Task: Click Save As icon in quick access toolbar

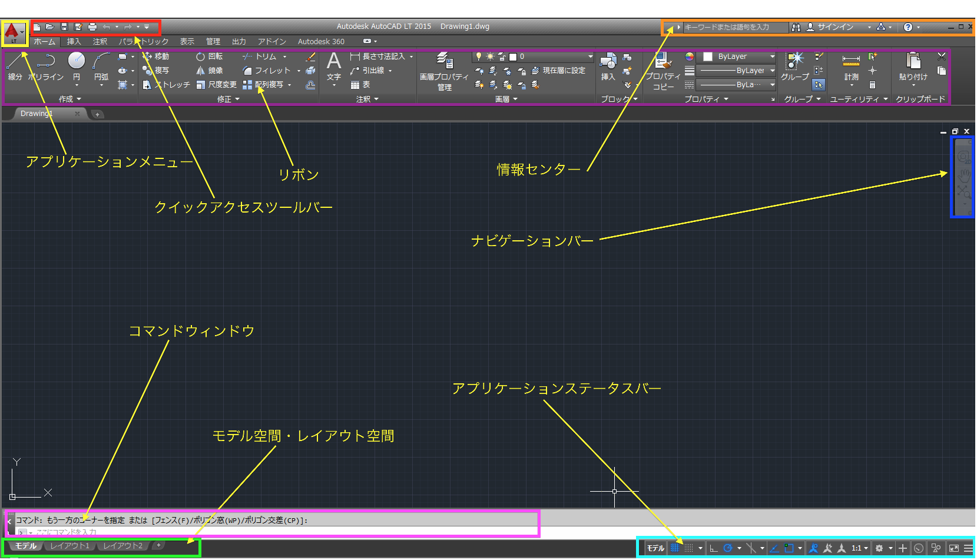Action: click(x=78, y=27)
